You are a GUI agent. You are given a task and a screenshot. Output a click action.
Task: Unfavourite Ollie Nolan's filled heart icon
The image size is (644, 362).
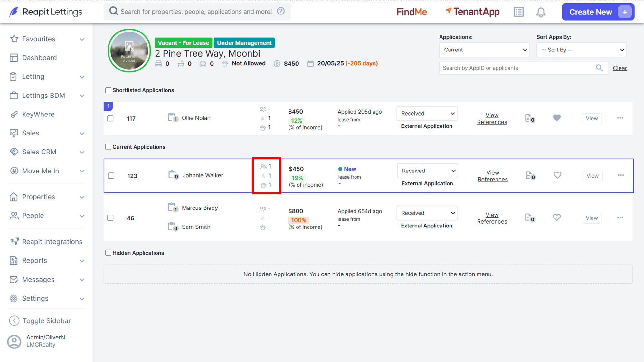pos(557,118)
